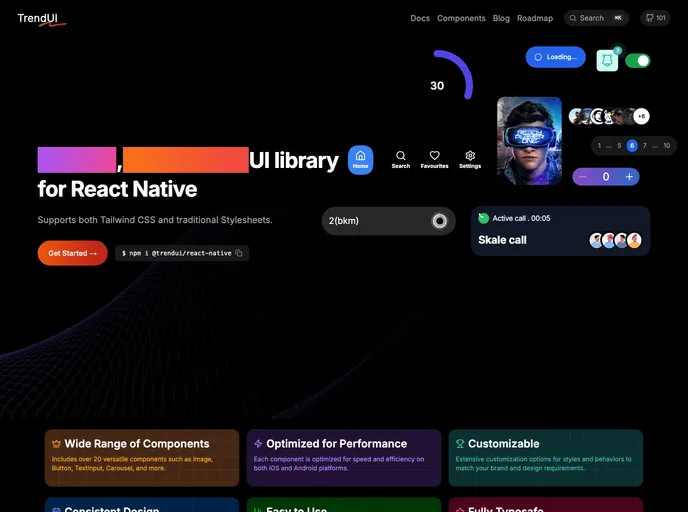
Task: Copy the npm install command
Action: tap(239, 253)
